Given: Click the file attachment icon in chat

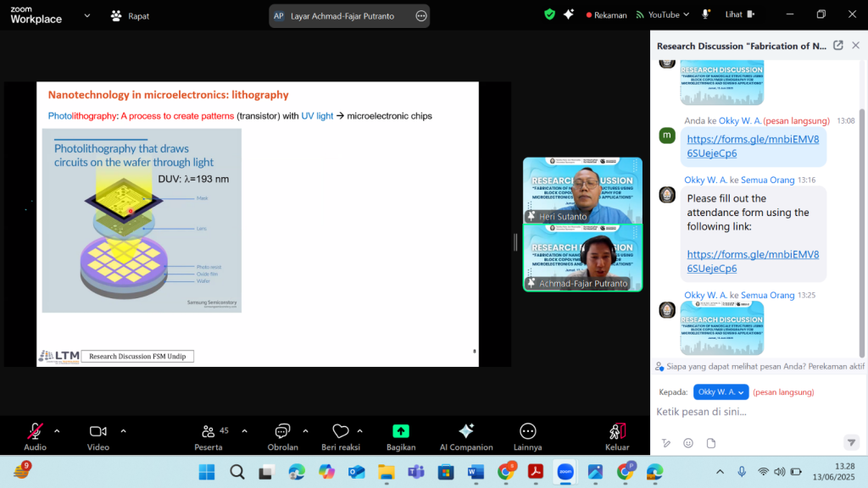Looking at the screenshot, I should (x=711, y=443).
